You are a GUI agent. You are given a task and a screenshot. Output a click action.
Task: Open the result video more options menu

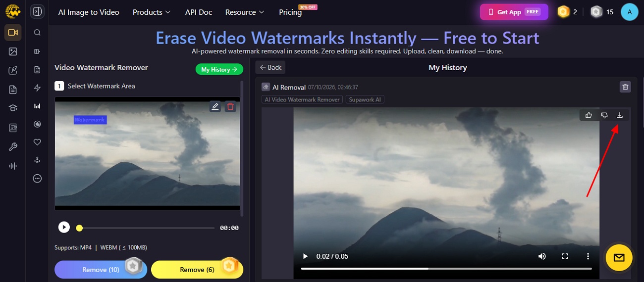588,256
